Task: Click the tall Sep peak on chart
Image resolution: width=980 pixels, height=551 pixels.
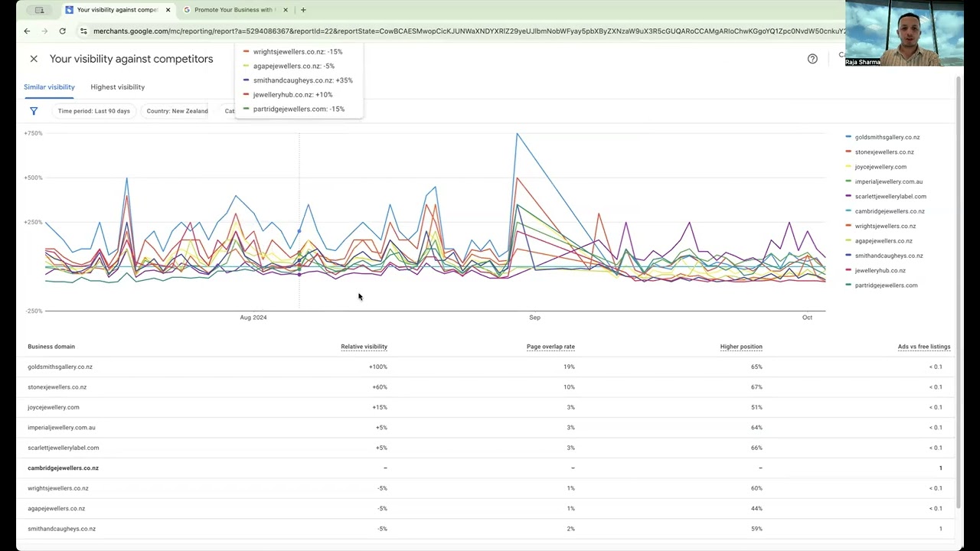Action: (517, 135)
